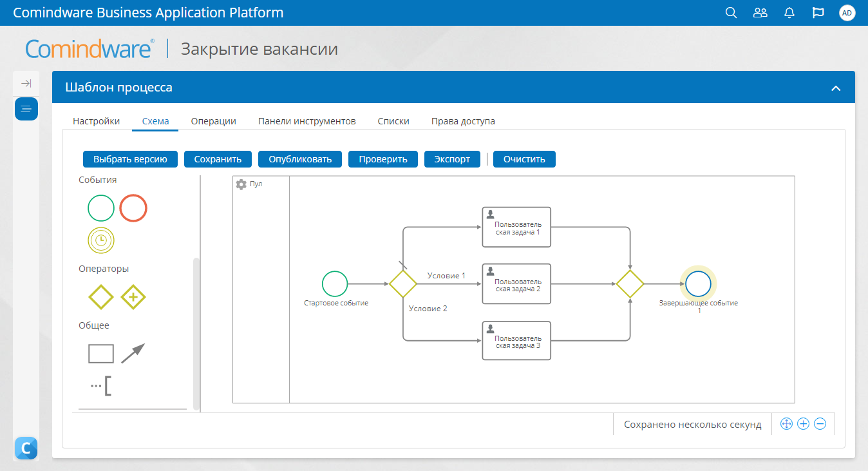Select Пользовательская задача 3 on the diagram
The width and height of the screenshot is (868, 471).
click(516, 340)
